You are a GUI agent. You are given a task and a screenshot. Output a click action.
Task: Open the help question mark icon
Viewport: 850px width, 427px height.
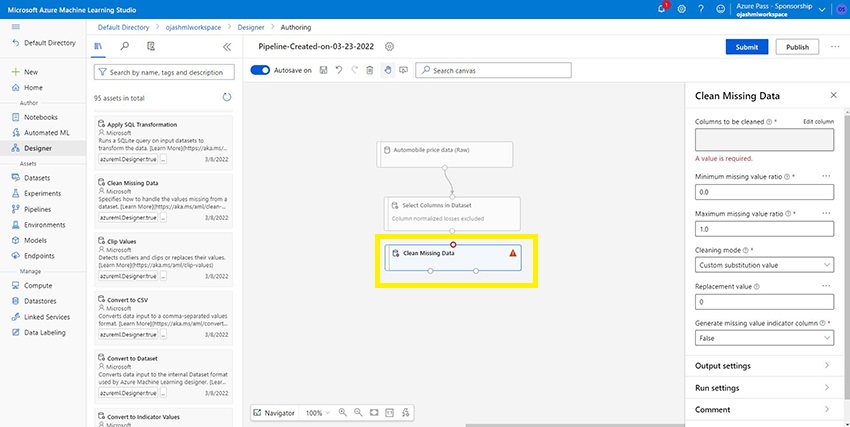[x=701, y=9]
